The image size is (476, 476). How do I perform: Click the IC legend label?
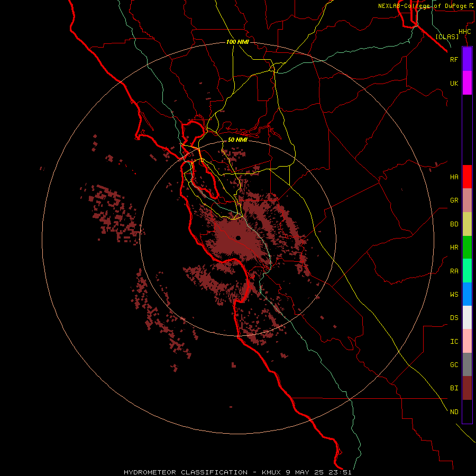(x=454, y=342)
